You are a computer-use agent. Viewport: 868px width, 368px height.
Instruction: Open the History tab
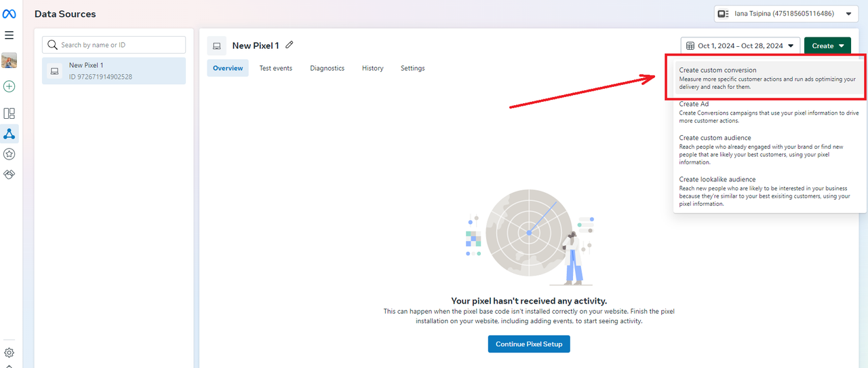click(x=373, y=68)
